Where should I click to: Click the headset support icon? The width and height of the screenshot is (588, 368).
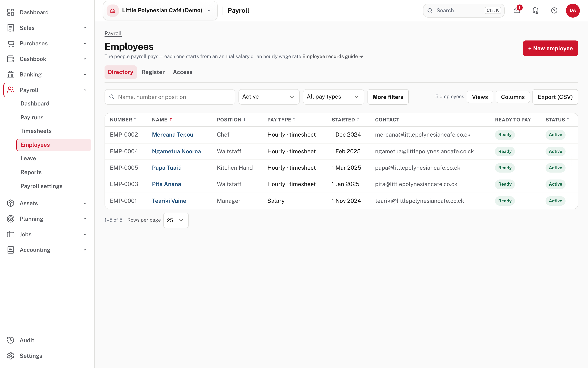click(535, 10)
